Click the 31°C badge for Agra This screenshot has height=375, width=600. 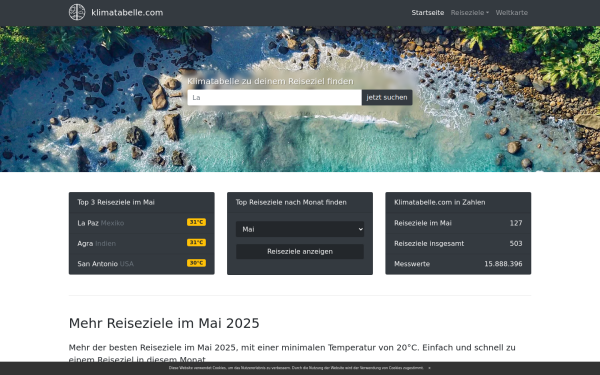point(196,243)
